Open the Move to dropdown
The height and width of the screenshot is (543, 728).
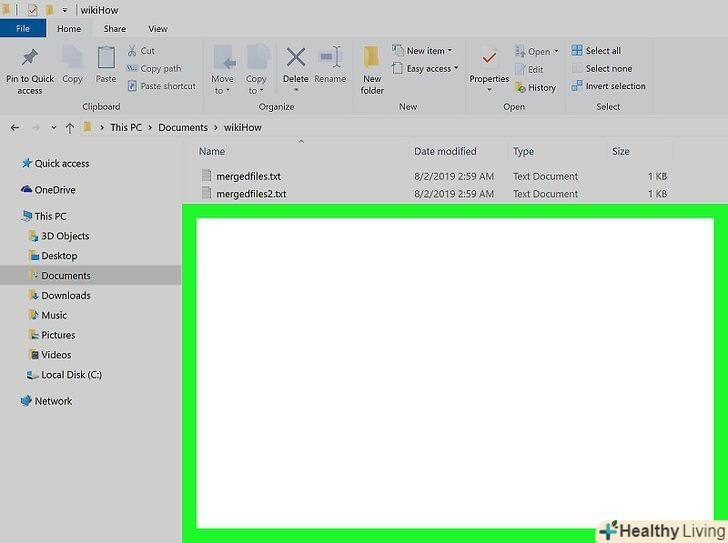tap(222, 70)
